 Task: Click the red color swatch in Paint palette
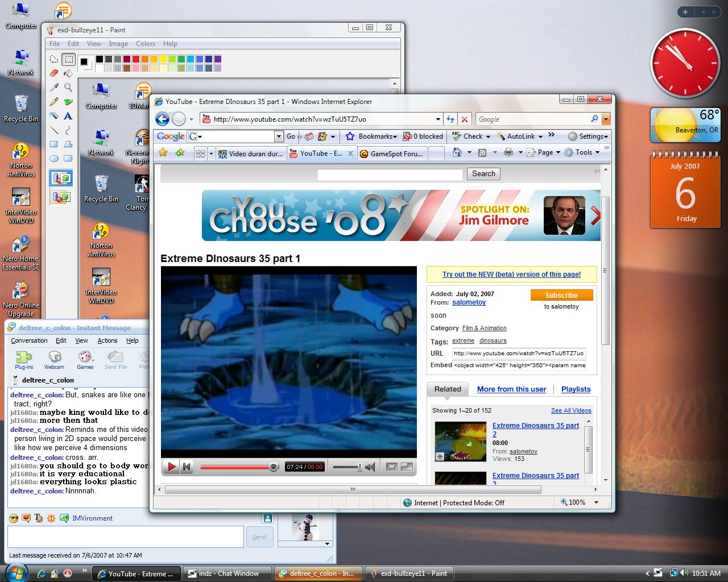pos(136,59)
